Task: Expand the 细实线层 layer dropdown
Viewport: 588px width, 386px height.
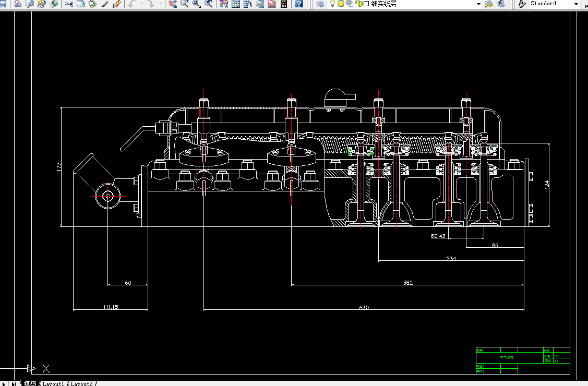Action: point(478,4)
